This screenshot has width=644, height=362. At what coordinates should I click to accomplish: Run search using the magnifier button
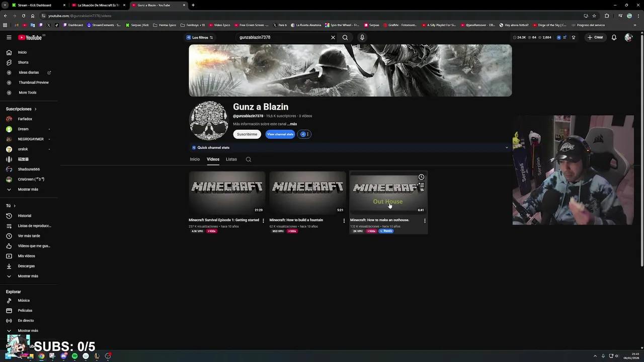(x=345, y=37)
